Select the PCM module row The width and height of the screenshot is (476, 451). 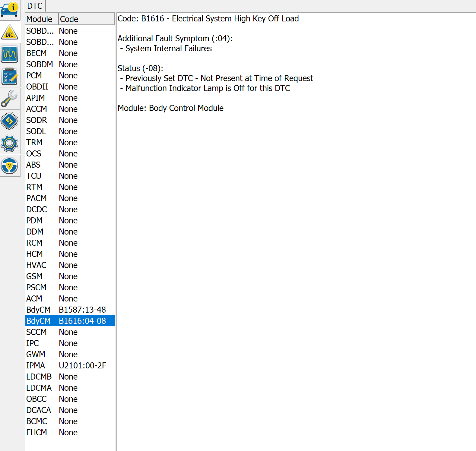[x=70, y=75]
